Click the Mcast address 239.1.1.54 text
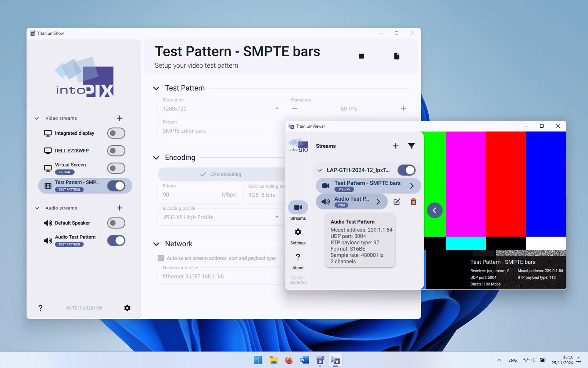Screen dimensions: 588x368 [361, 230]
